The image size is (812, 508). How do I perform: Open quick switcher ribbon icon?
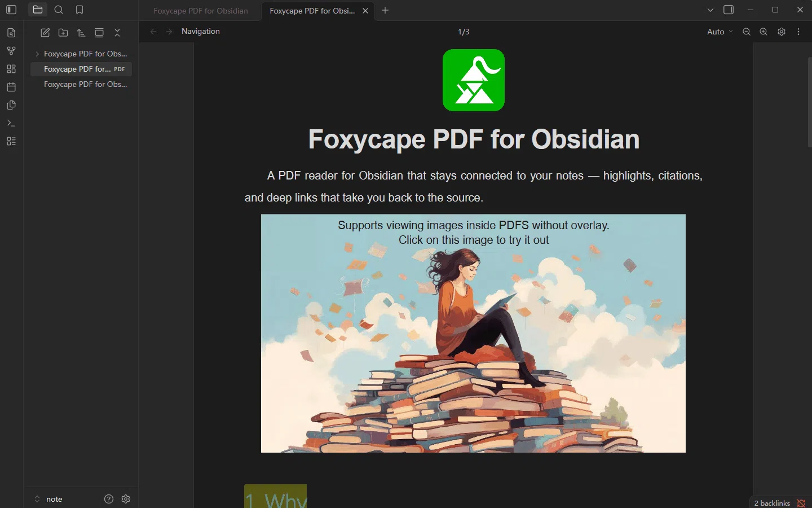coord(11,33)
